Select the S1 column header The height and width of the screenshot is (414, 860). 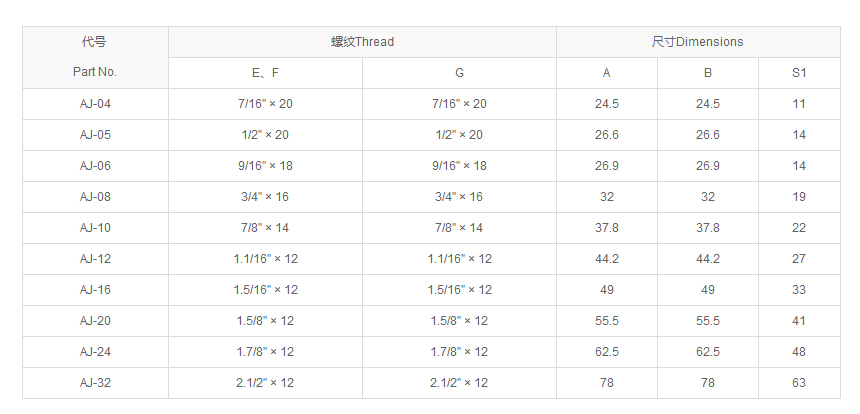(799, 73)
